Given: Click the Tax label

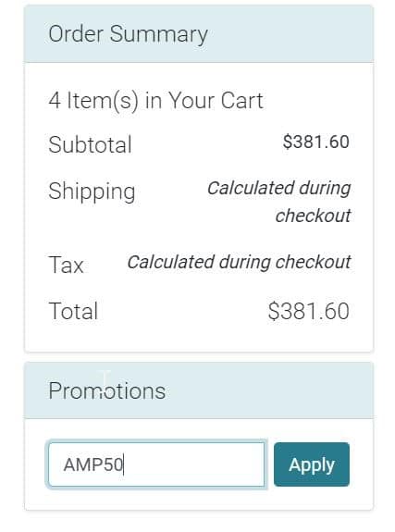Looking at the screenshot, I should (x=66, y=265).
